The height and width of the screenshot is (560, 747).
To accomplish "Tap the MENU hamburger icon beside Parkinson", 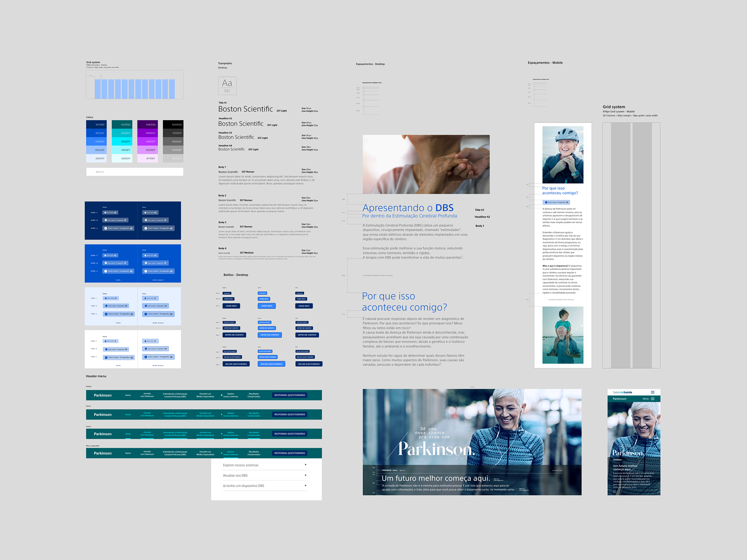I will 652,399.
